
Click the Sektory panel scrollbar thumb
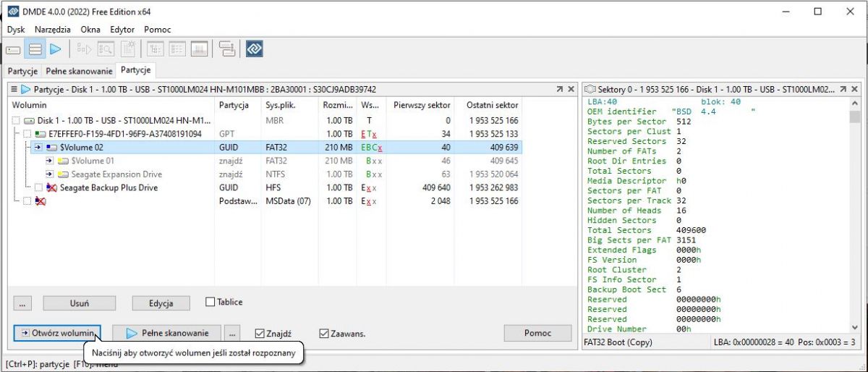click(x=854, y=117)
